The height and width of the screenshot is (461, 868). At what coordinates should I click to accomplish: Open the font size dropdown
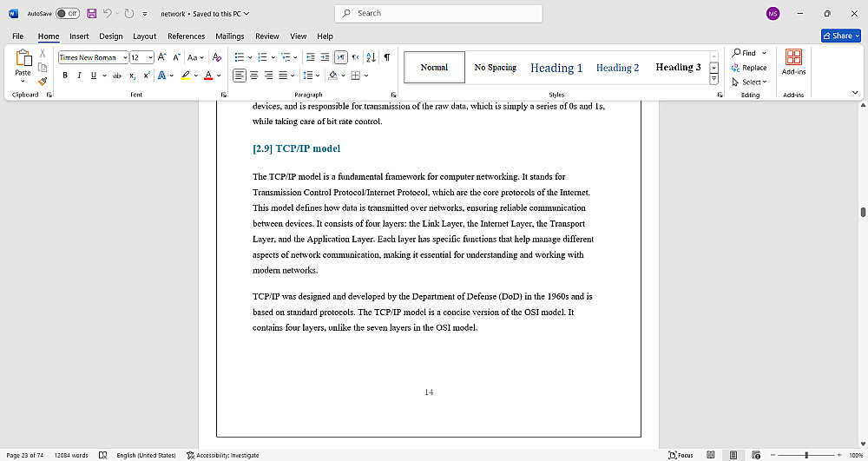tap(150, 57)
